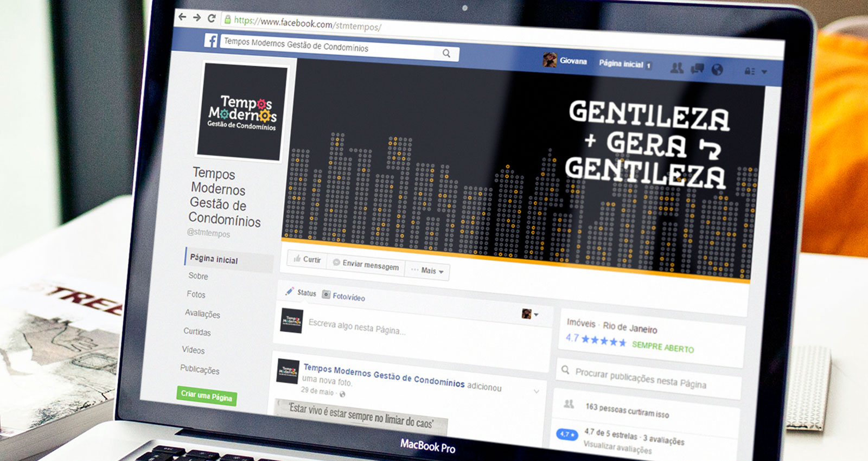The image size is (868, 461).
Task: Open Facebook home via the f logo
Action: point(210,40)
